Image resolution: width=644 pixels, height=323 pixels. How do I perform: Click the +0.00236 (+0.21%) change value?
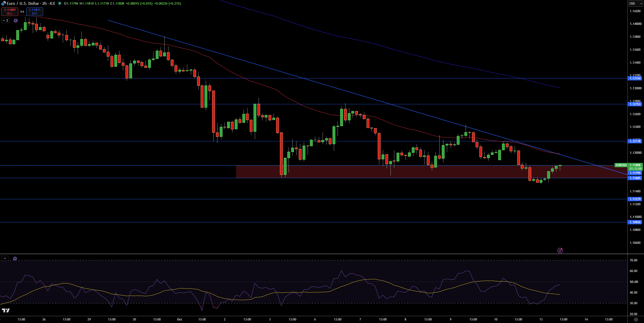(x=167, y=4)
